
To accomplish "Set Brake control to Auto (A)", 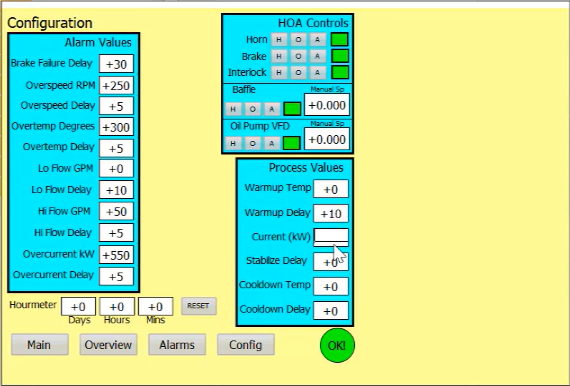I will (317, 56).
